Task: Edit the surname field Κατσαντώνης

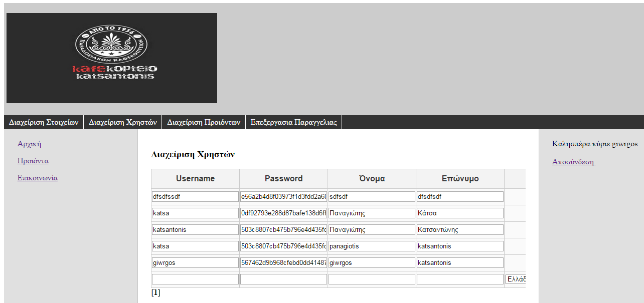Action: (x=460, y=230)
